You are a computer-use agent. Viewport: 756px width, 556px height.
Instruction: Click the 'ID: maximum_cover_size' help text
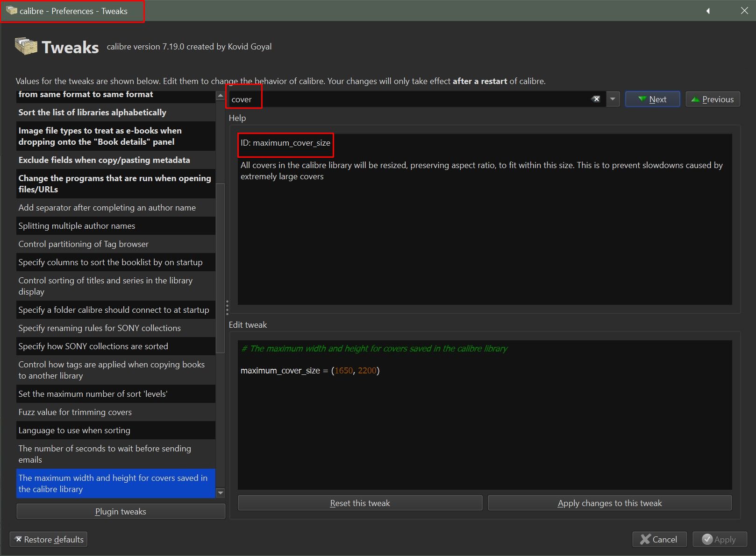point(285,143)
